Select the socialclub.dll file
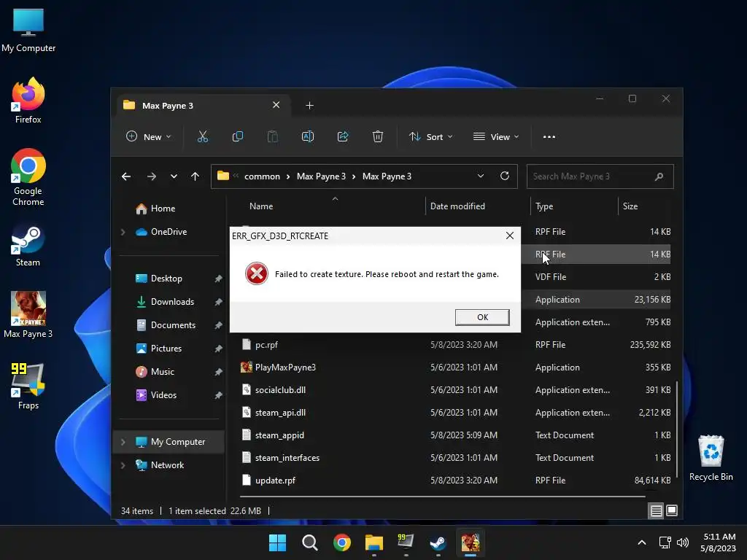The height and width of the screenshot is (560, 747). coord(280,390)
